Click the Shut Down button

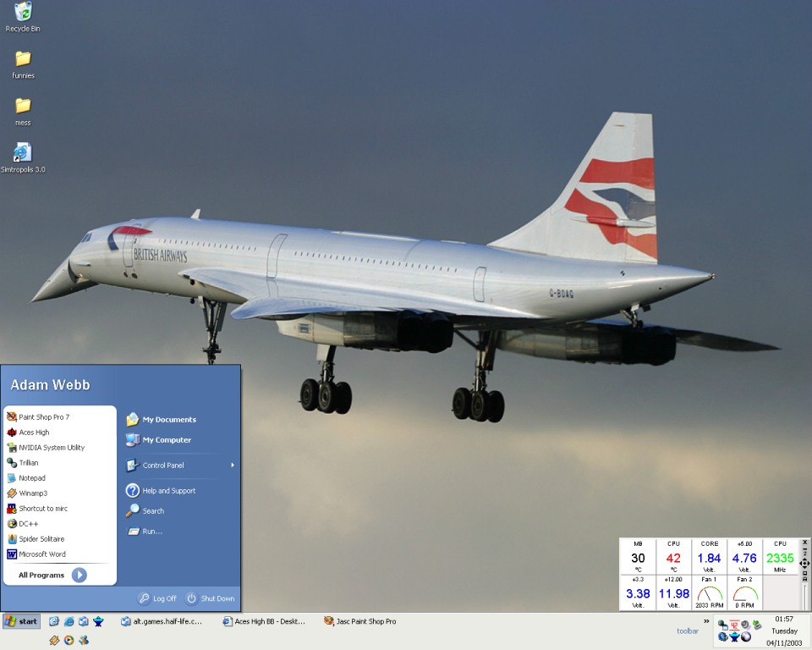point(211,598)
